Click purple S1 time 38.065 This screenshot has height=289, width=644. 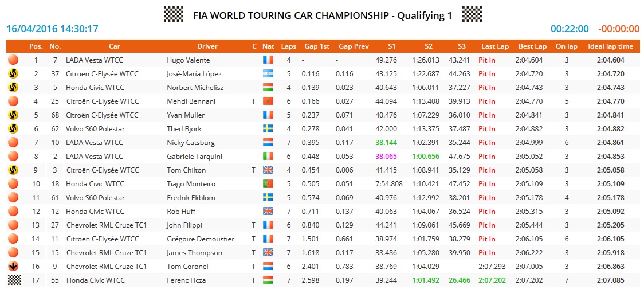386,156
